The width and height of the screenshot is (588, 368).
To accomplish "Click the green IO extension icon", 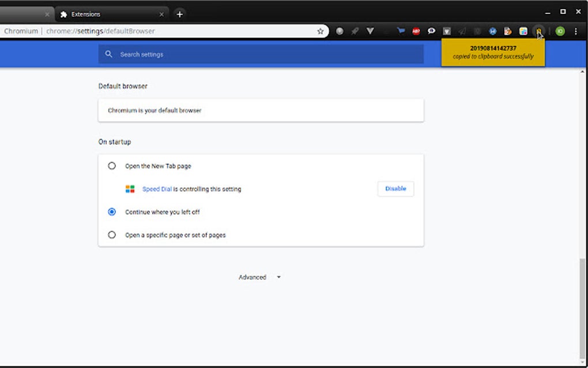I will (x=560, y=31).
